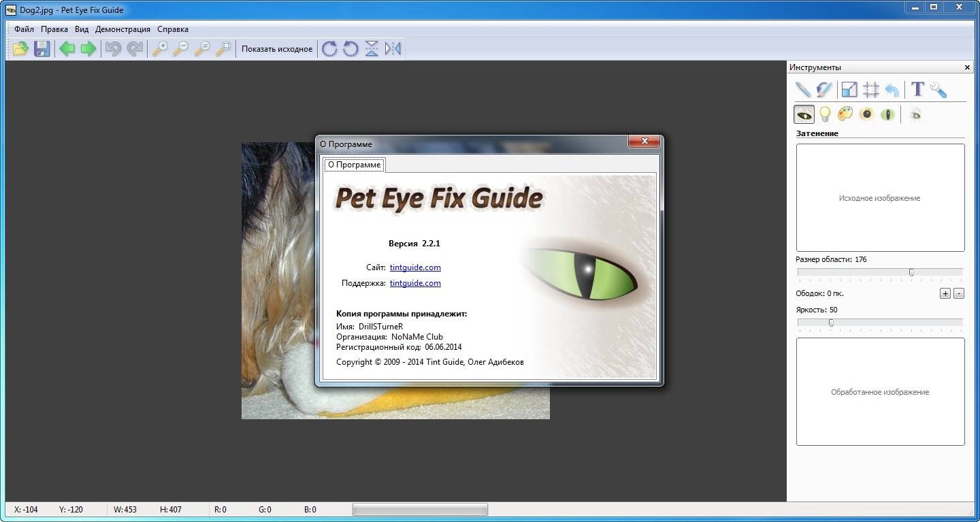Select the Text tool T icon
The height and width of the screenshot is (522, 980).
[x=917, y=89]
